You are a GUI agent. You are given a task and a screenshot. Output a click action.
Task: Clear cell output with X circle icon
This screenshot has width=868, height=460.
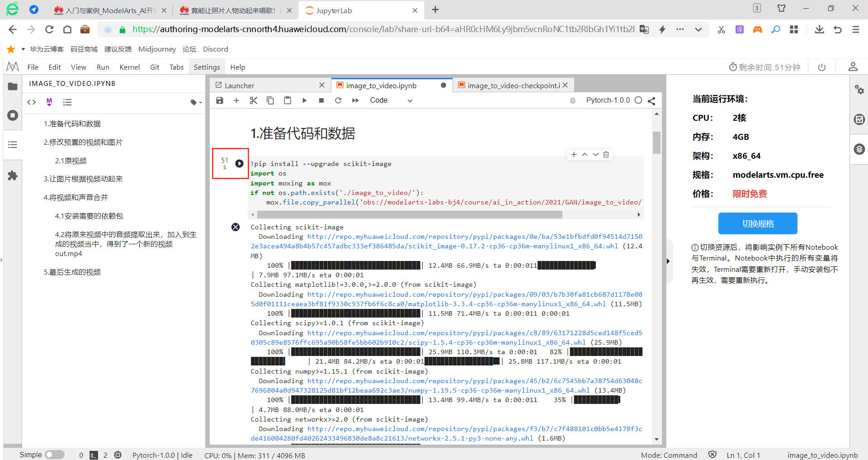point(236,227)
